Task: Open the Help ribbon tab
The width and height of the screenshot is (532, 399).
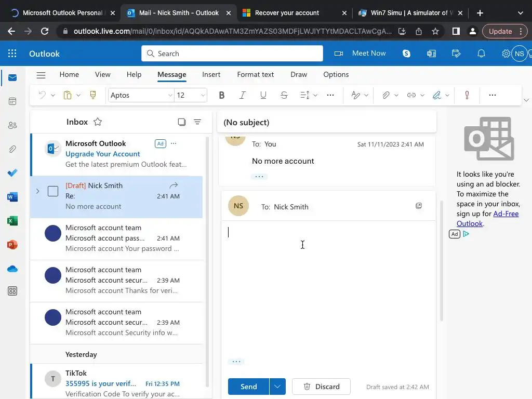Action: [134, 74]
